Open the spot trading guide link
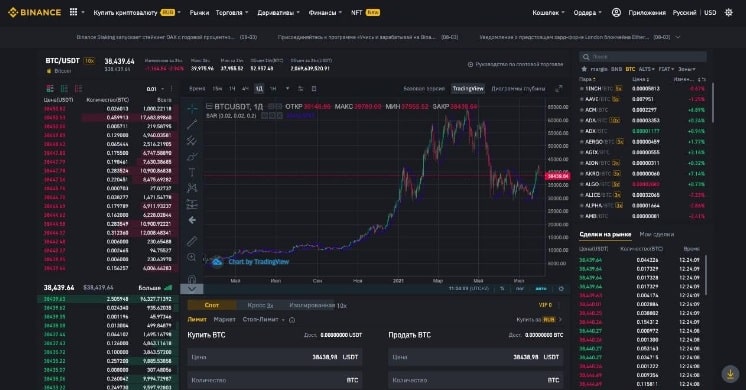 tap(515, 64)
